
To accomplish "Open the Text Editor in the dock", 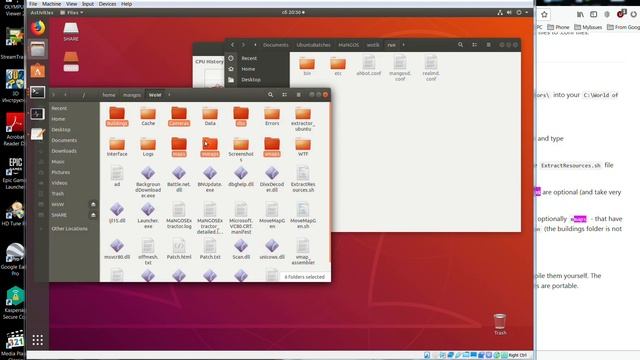I will (38, 134).
